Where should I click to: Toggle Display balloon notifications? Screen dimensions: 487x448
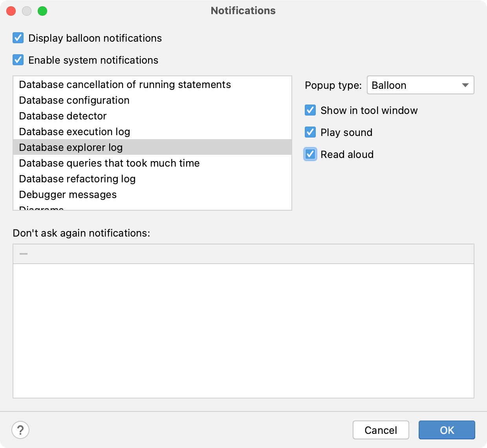point(18,38)
